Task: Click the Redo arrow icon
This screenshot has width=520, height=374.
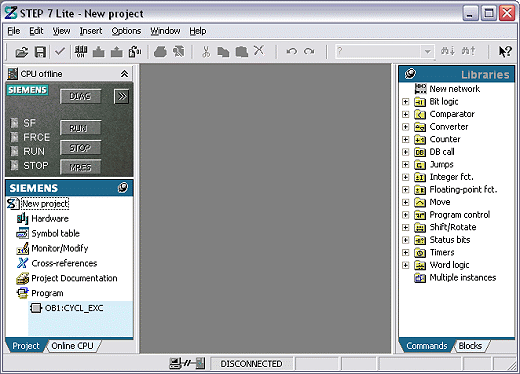Action: (x=309, y=51)
